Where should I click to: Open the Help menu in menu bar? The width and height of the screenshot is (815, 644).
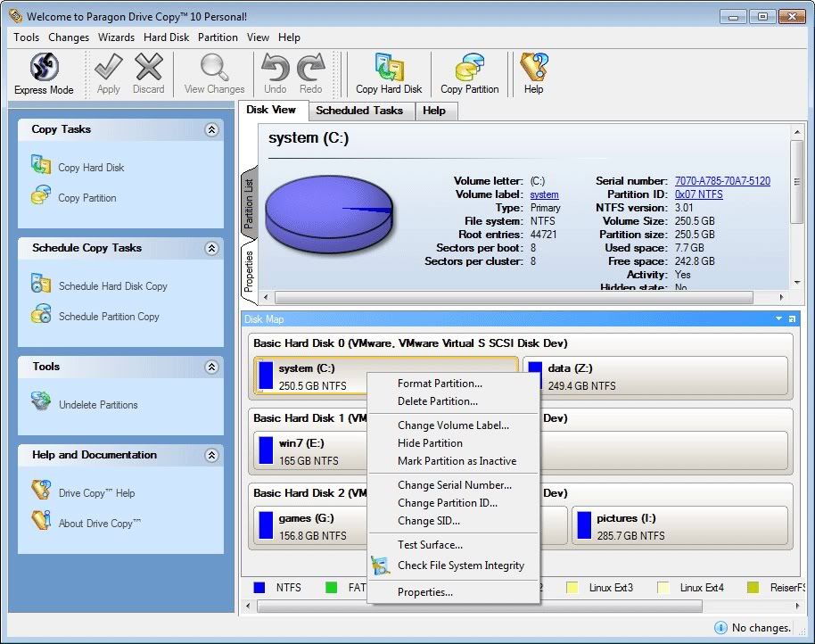point(289,37)
